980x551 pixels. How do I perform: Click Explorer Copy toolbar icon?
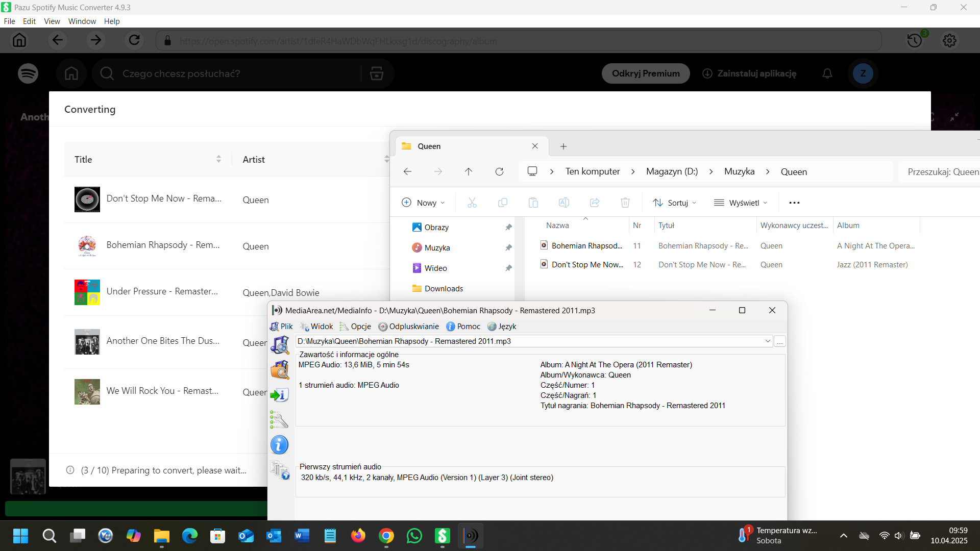pos(503,203)
